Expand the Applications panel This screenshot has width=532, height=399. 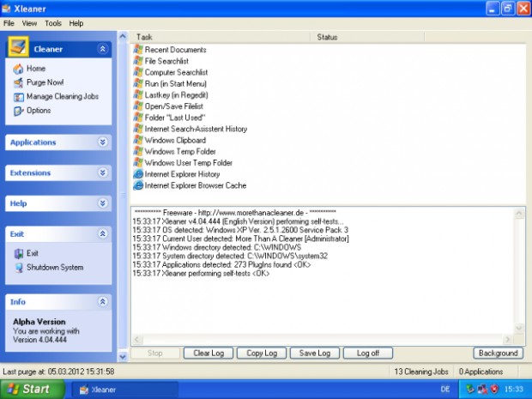pos(102,142)
